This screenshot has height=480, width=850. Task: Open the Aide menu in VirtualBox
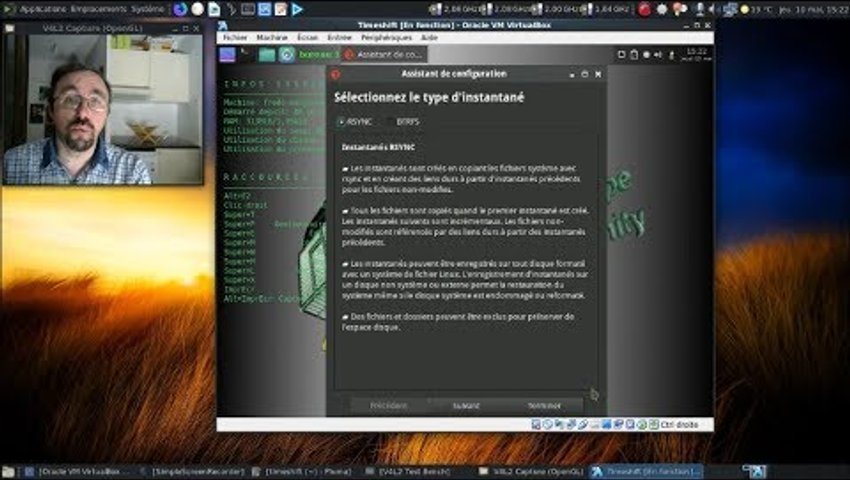click(429, 37)
